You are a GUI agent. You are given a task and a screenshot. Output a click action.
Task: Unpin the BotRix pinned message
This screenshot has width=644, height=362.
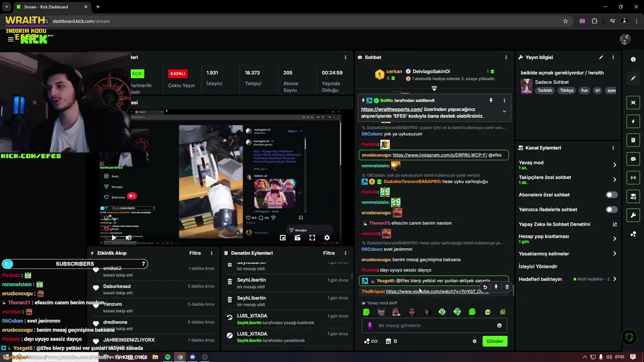coord(491,101)
